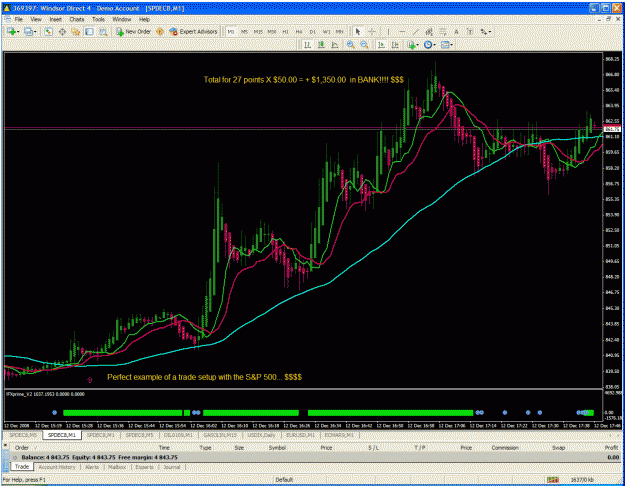Viewport: 625px width, 486px height.
Task: Switch to the USDIX,Daily chart tab
Action: 261,435
